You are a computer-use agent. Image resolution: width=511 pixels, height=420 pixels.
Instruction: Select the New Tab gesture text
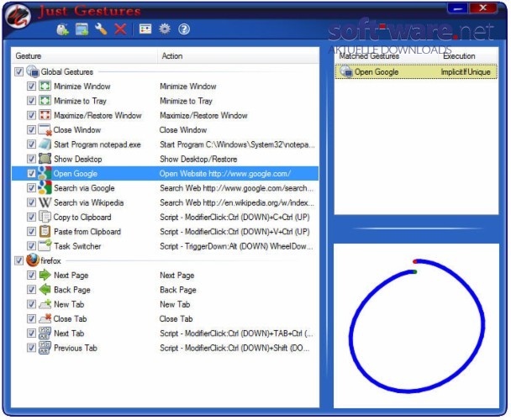69,304
